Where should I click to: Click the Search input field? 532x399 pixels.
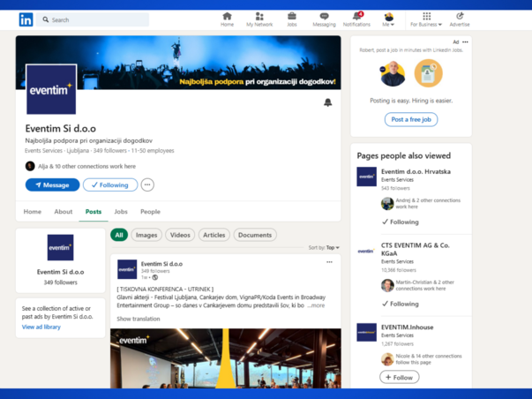[93, 19]
